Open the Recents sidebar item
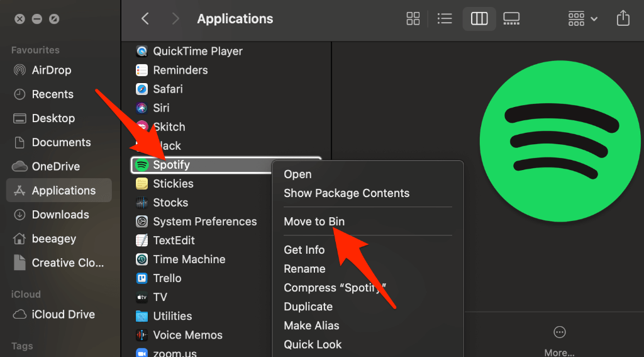Image resolution: width=644 pixels, height=357 pixels. pyautogui.click(x=53, y=94)
